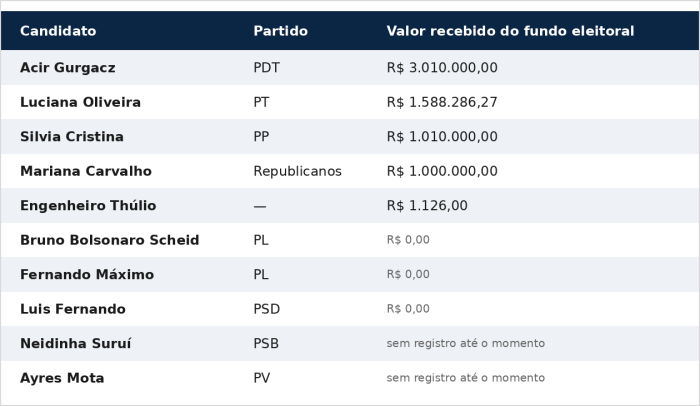Click the PSD party cell
Screen dimensions: 700x406
tap(267, 309)
